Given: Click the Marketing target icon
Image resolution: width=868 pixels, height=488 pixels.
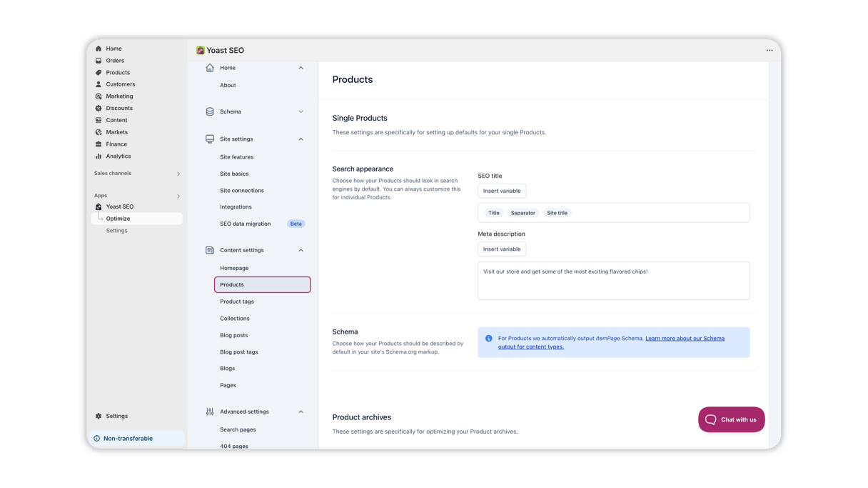Looking at the screenshot, I should [99, 96].
